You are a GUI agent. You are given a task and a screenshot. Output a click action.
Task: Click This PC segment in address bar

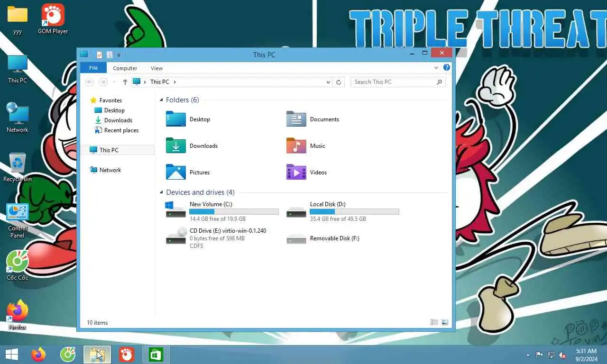click(x=160, y=82)
